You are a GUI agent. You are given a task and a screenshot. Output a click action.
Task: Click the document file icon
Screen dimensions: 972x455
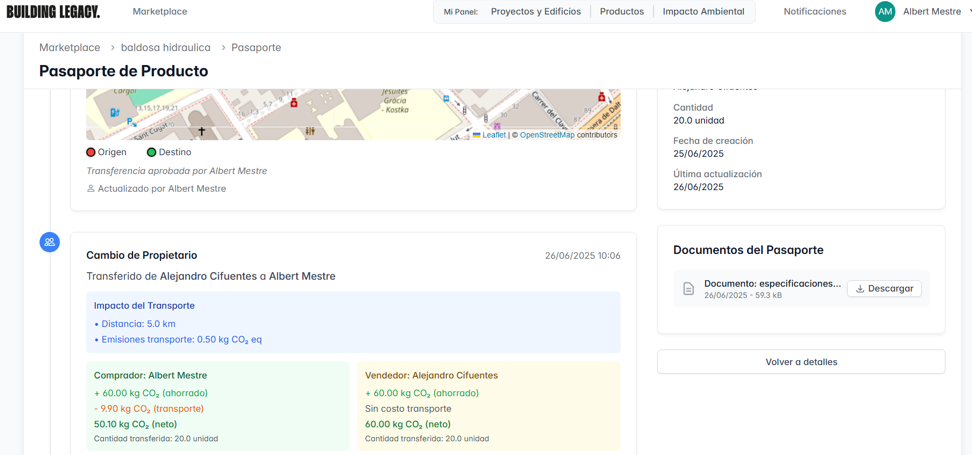(x=688, y=289)
